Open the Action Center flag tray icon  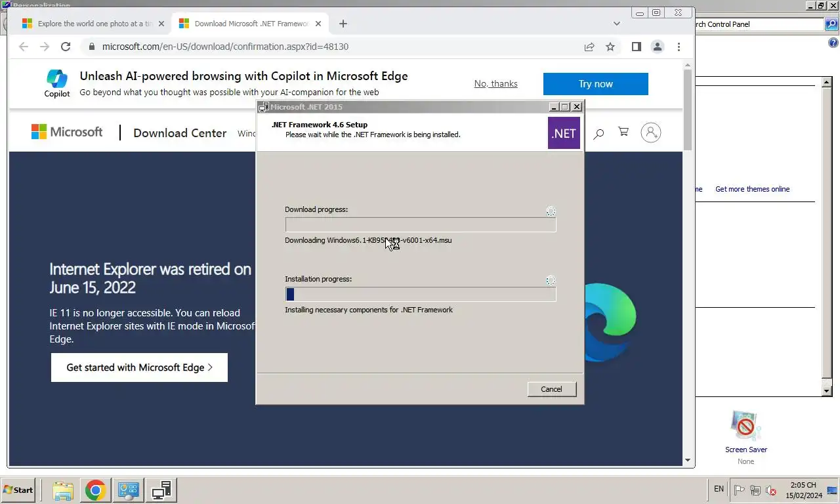point(739,490)
